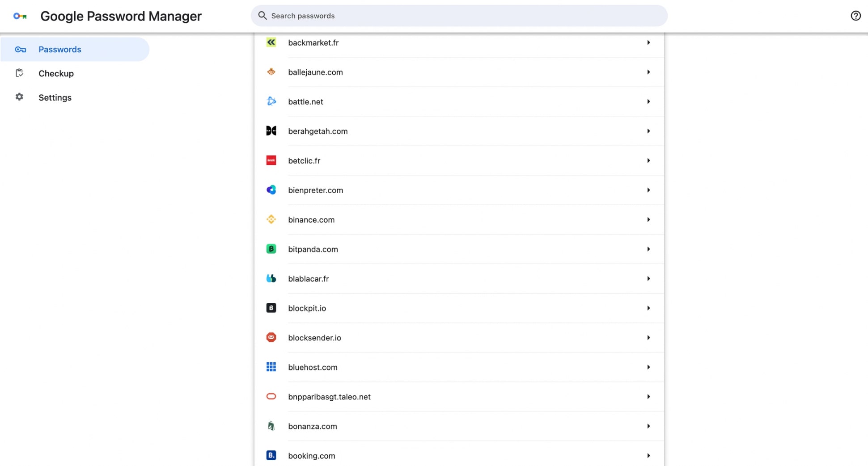The height and width of the screenshot is (466, 868).
Task: Click the black blockpit.io favicon
Action: [271, 308]
